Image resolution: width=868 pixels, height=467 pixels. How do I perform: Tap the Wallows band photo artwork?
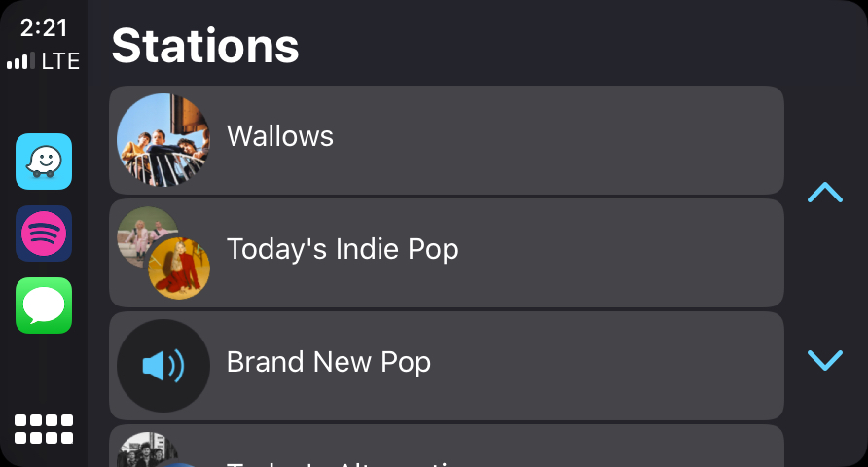[163, 140]
